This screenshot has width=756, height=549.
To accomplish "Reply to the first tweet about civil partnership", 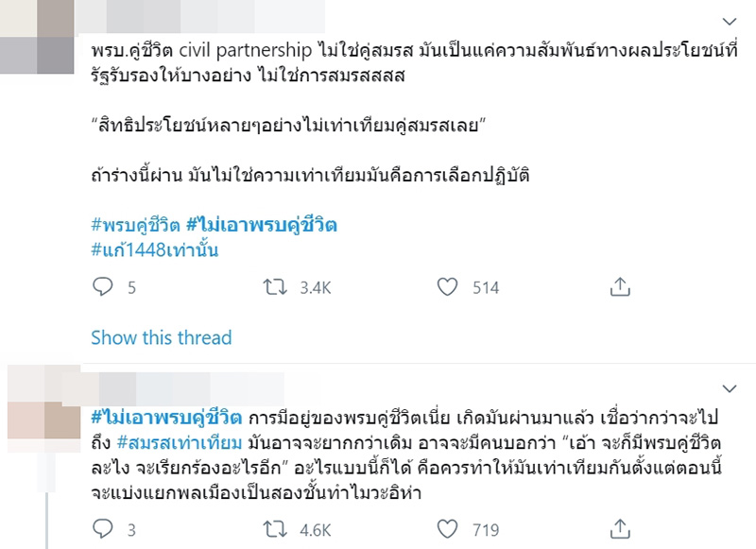I will coord(104,286).
